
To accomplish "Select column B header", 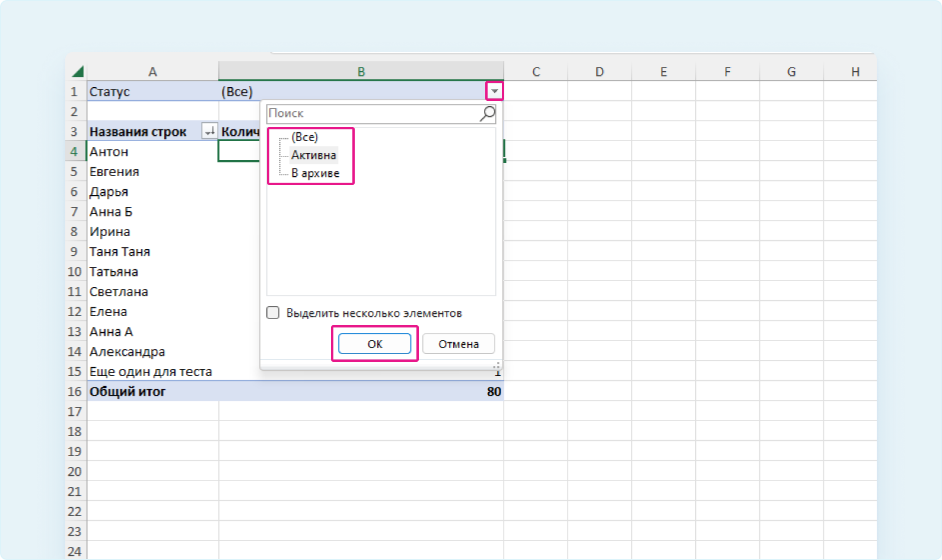I will click(361, 72).
